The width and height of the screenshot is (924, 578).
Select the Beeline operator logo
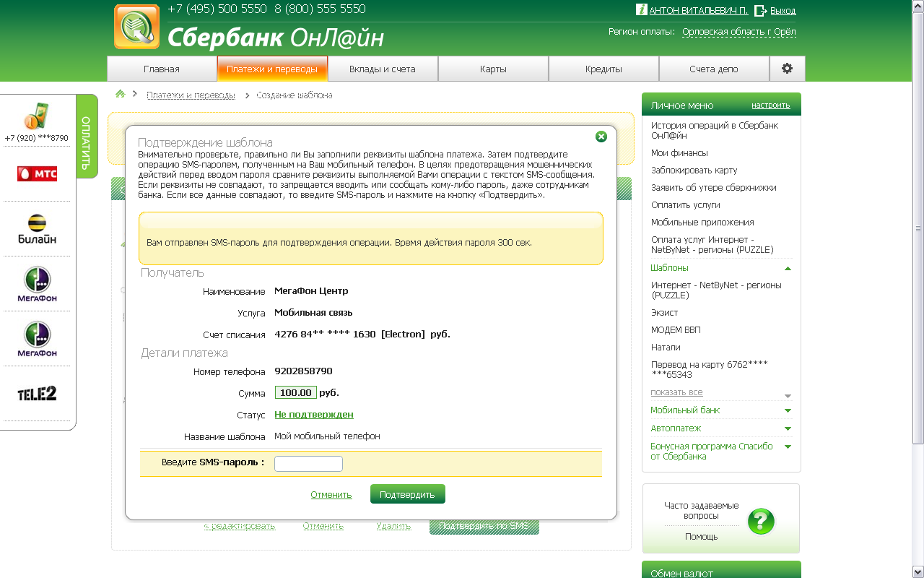pyautogui.click(x=37, y=229)
